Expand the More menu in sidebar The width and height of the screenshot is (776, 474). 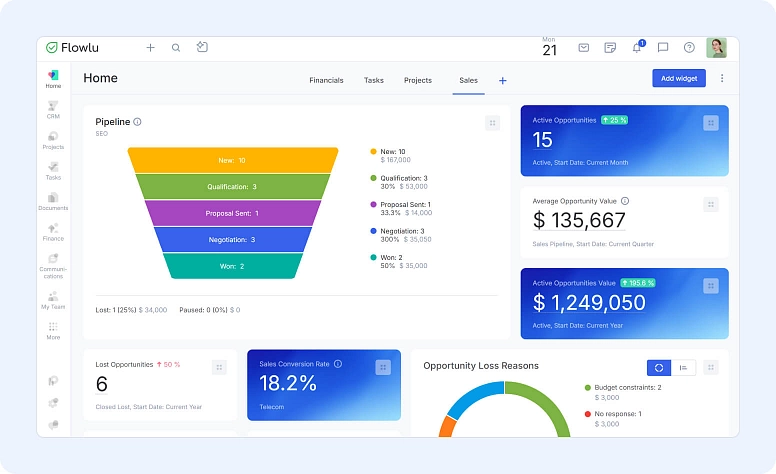click(x=53, y=330)
